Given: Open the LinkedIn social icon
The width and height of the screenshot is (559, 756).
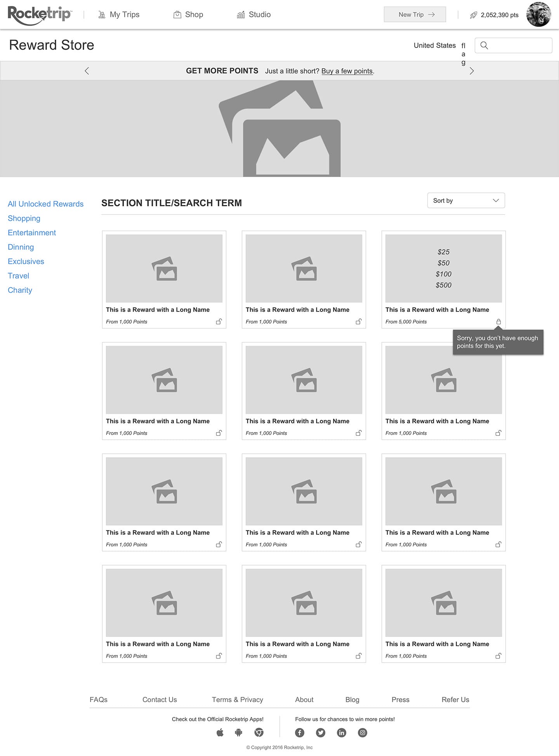Looking at the screenshot, I should click(342, 733).
